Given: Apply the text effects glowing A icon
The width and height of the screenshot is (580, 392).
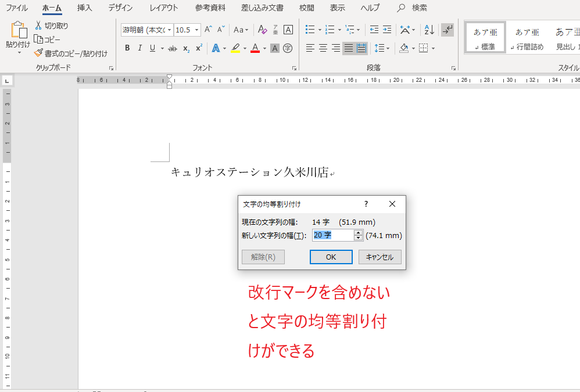Looking at the screenshot, I should (216, 48).
